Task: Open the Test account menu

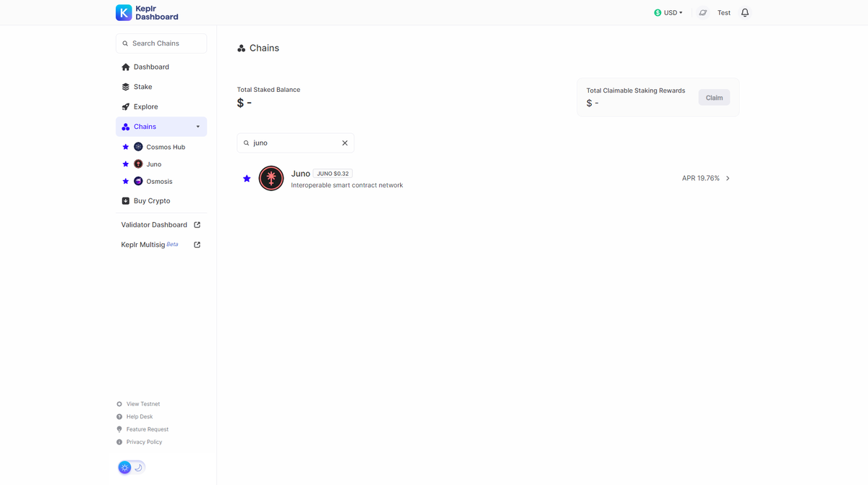Action: 724,12
